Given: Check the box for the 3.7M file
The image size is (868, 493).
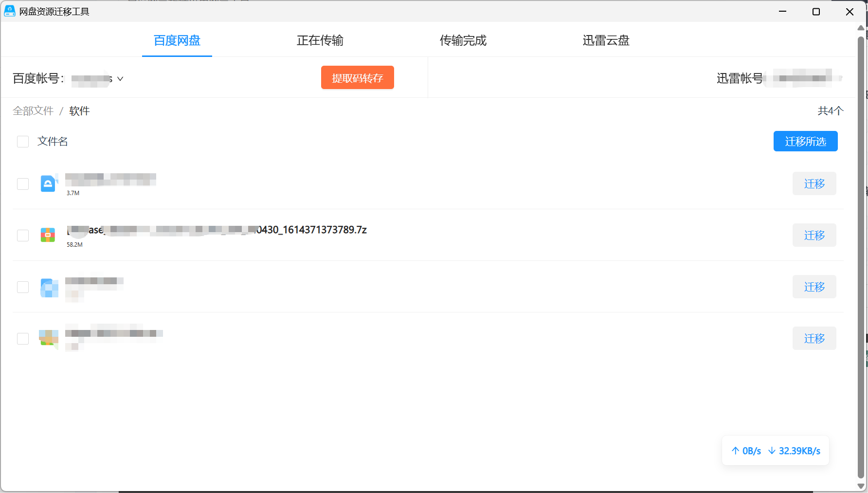Looking at the screenshot, I should pyautogui.click(x=23, y=184).
